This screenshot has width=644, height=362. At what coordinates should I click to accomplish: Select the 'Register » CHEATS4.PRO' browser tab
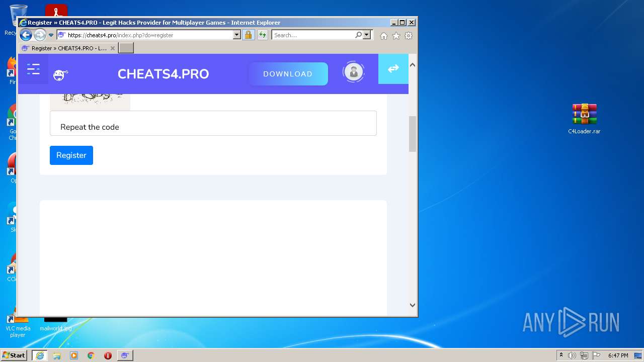click(x=68, y=48)
